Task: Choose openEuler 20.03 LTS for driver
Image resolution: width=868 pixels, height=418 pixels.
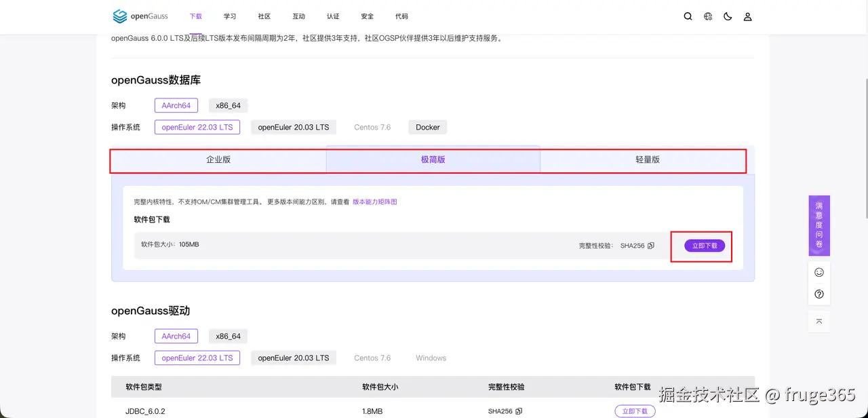Action: (294, 358)
